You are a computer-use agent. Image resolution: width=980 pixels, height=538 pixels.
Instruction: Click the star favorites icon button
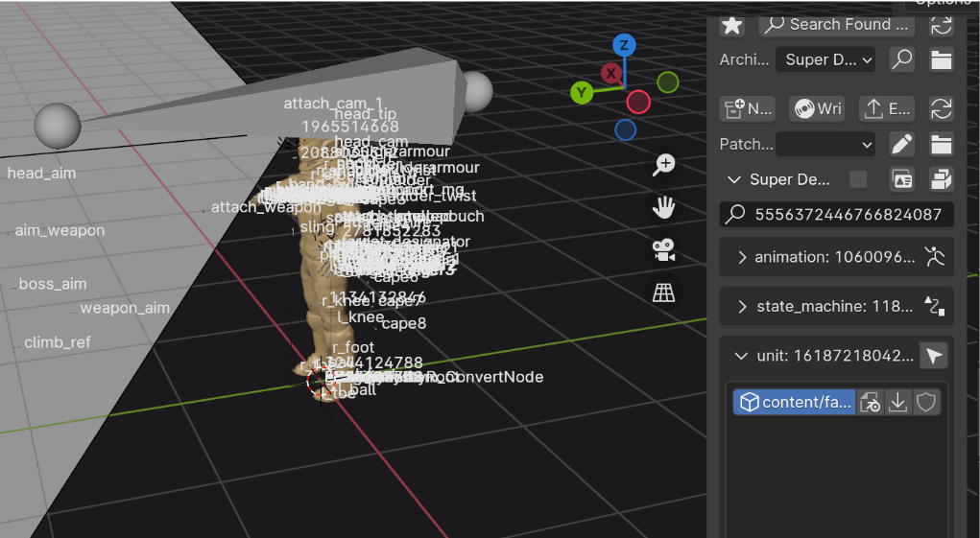731,26
